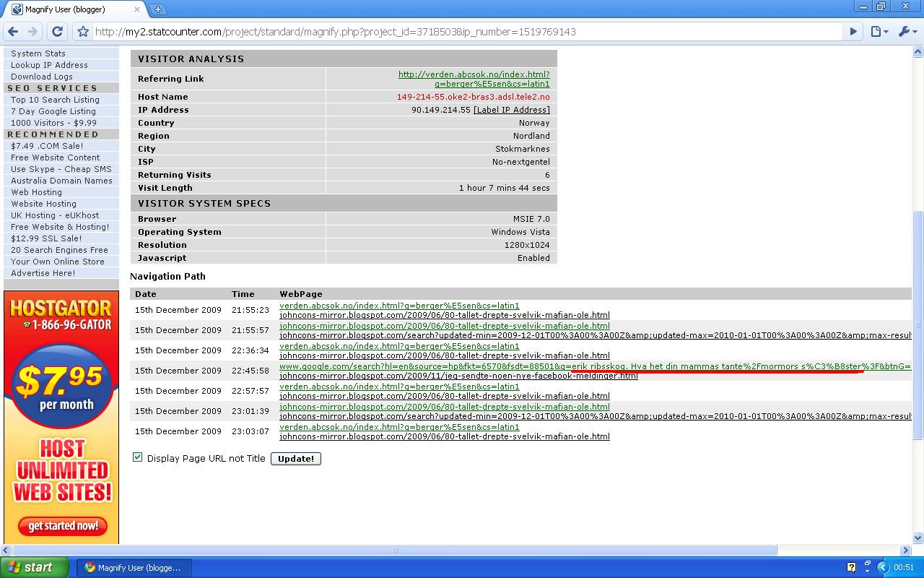Click the 23:01:39 time cell
Viewport: 924px width, 578px height.
click(250, 411)
